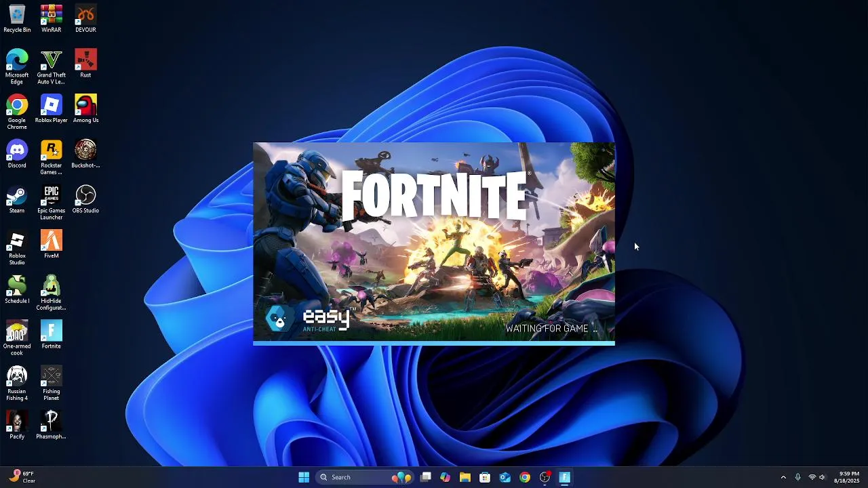Show hidden system tray icons
Viewport: 868px width, 488px height.
pos(783,477)
